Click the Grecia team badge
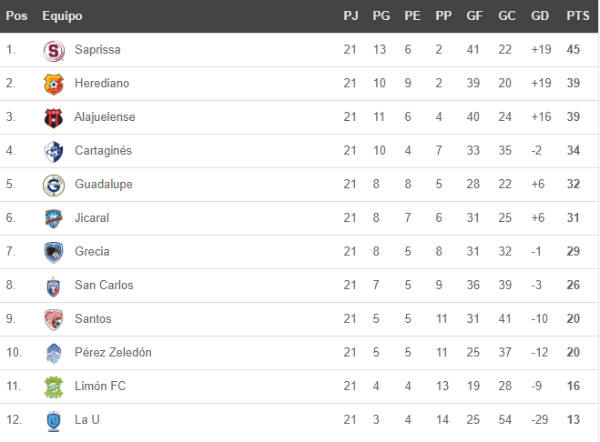The height and width of the screenshot is (442, 600). 54,252
